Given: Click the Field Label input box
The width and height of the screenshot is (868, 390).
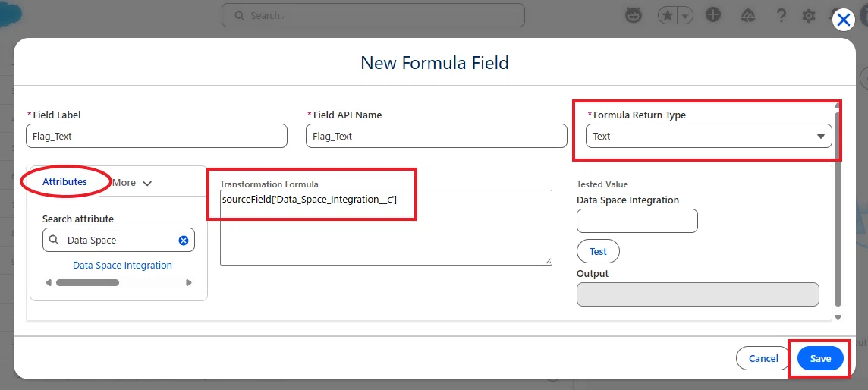Looking at the screenshot, I should 156,136.
